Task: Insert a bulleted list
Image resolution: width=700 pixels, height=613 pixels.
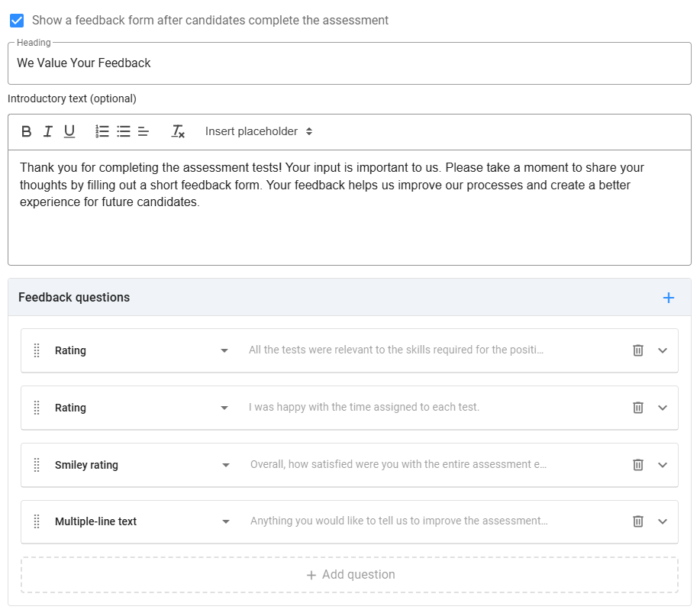Action: tap(123, 131)
